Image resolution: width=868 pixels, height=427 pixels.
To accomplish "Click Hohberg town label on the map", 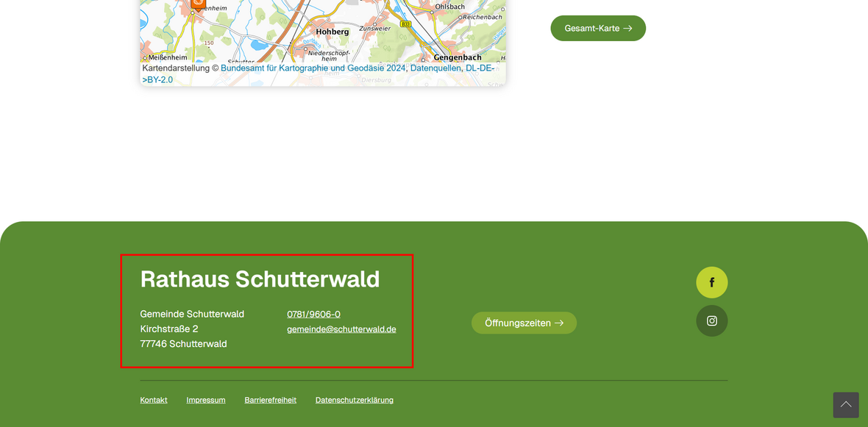I will pyautogui.click(x=332, y=32).
